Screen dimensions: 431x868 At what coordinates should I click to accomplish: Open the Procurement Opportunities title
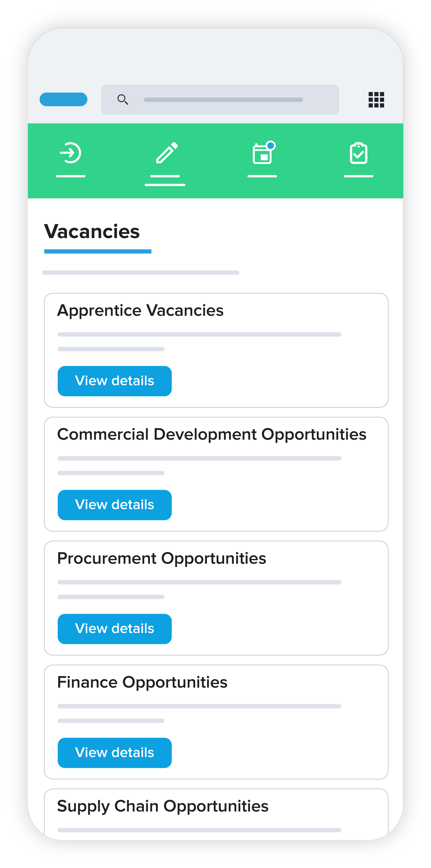(x=162, y=558)
